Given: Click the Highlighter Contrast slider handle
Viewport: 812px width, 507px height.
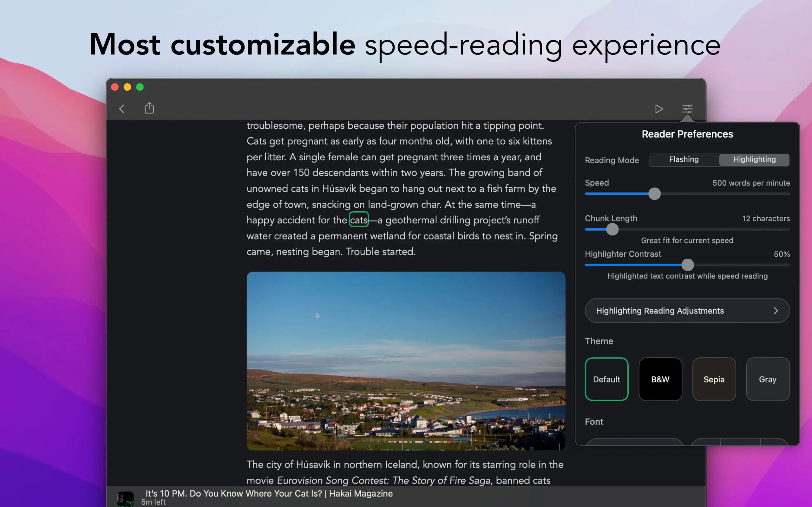Looking at the screenshot, I should [x=688, y=265].
